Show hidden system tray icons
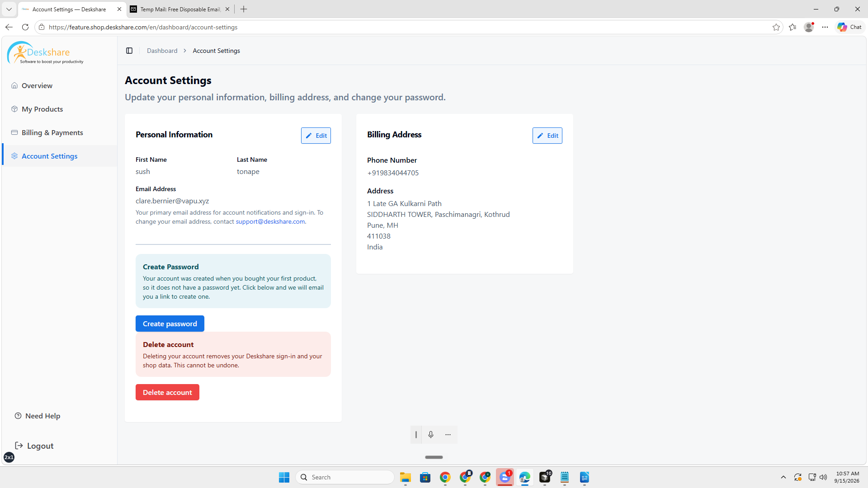The image size is (868, 488). point(783,477)
